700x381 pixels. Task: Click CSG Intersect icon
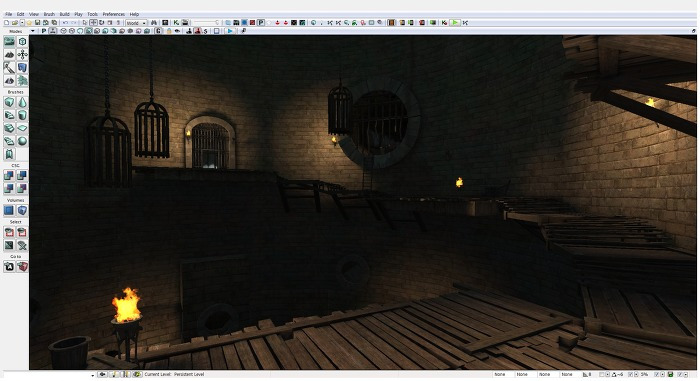(x=9, y=188)
